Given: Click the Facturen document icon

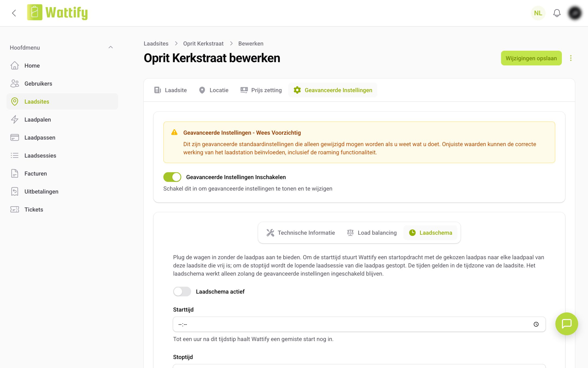Looking at the screenshot, I should 15,174.
